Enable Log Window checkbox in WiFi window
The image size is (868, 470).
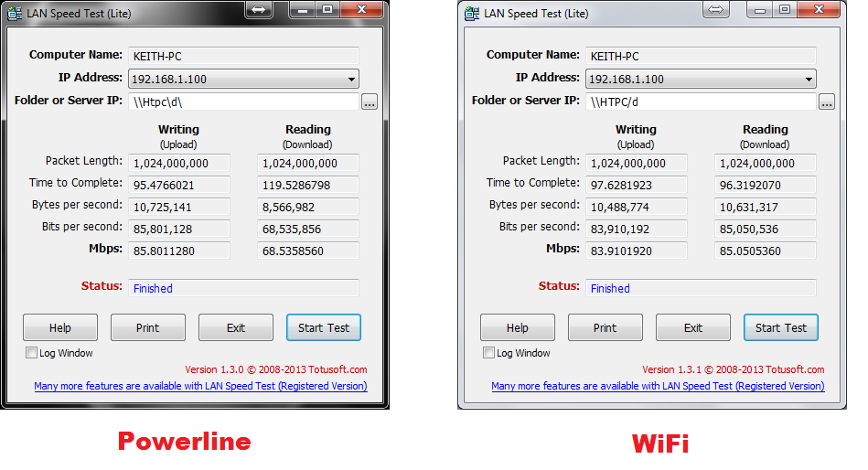(x=488, y=353)
